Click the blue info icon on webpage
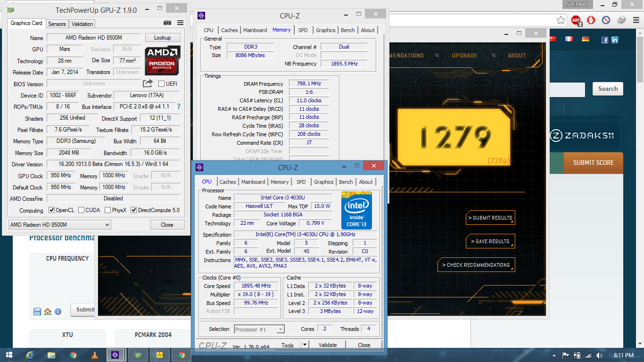Image resolution: width=644 pixels, height=362 pixels. point(58,312)
